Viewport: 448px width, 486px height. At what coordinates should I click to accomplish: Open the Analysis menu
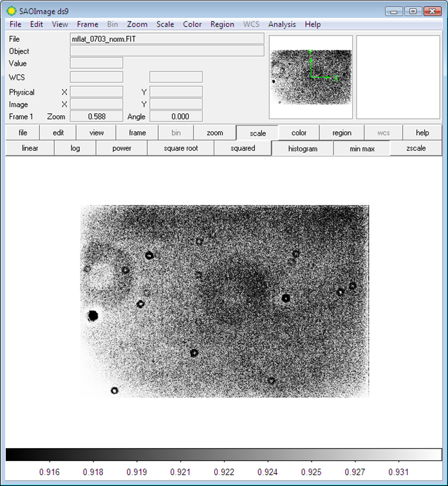(282, 24)
